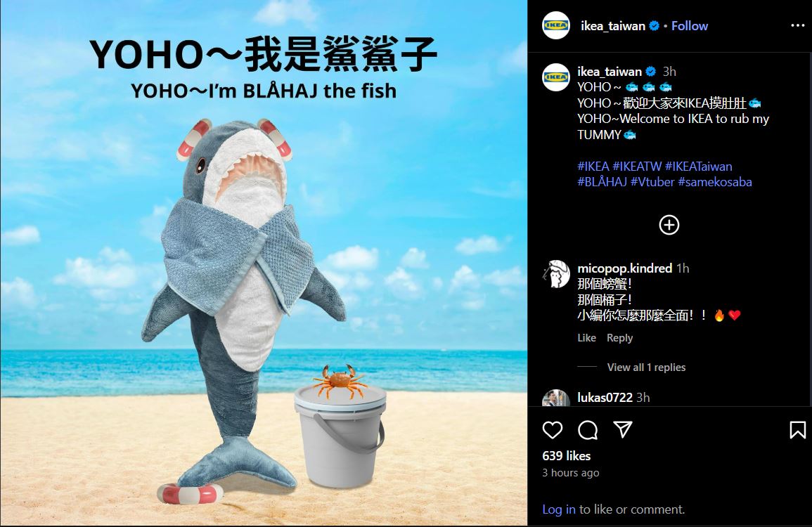Open the #Vtuber hashtag
812x527 pixels.
pyautogui.click(x=652, y=182)
